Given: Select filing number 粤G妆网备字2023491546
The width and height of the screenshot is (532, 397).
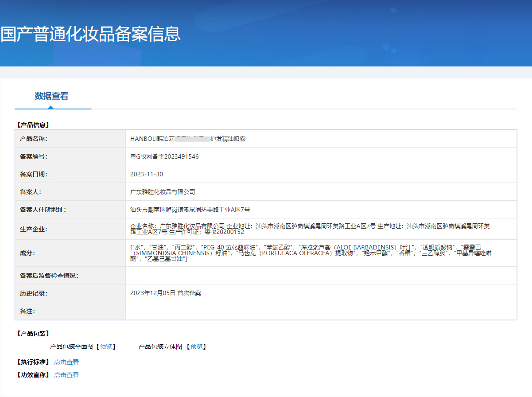Looking at the screenshot, I should (164, 156).
